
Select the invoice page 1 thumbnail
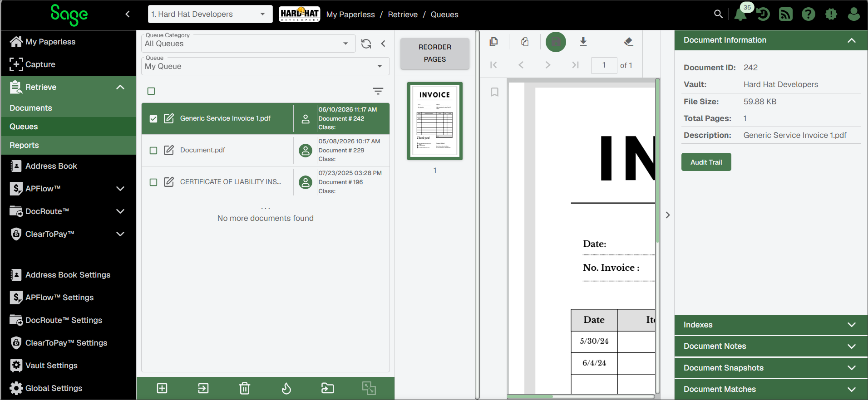pyautogui.click(x=435, y=121)
